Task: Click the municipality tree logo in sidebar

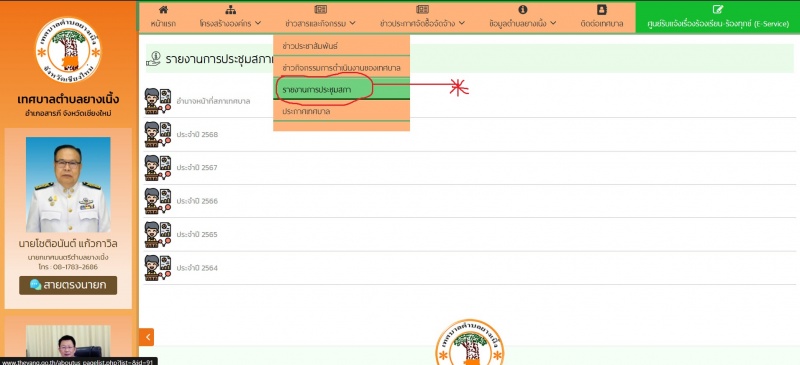Action: click(68, 50)
